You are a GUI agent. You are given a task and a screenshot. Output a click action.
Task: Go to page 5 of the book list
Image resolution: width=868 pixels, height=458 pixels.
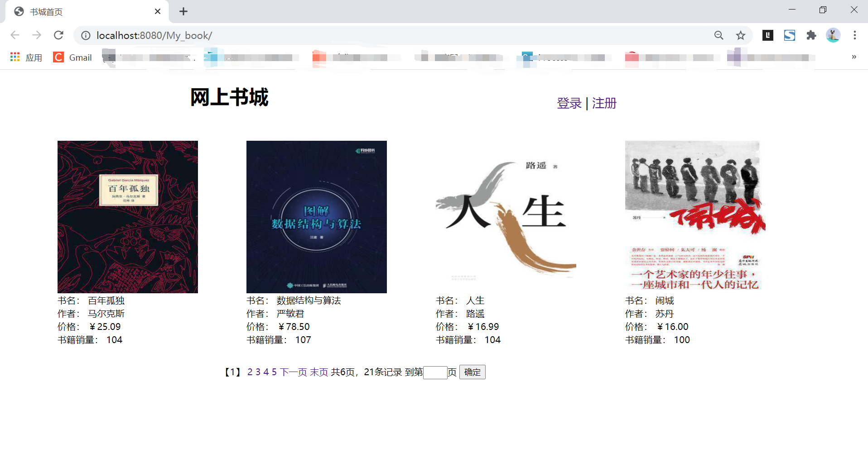point(274,372)
